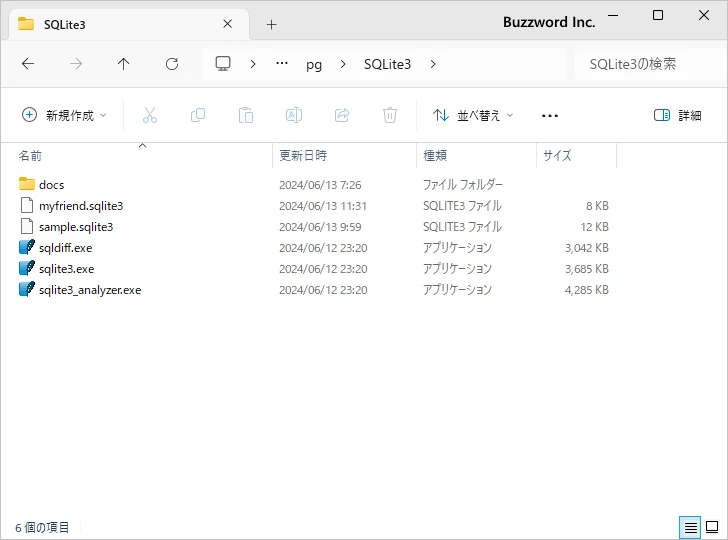Select the myfriend.sqlite3 file icon
The height and width of the screenshot is (540, 728).
27,205
